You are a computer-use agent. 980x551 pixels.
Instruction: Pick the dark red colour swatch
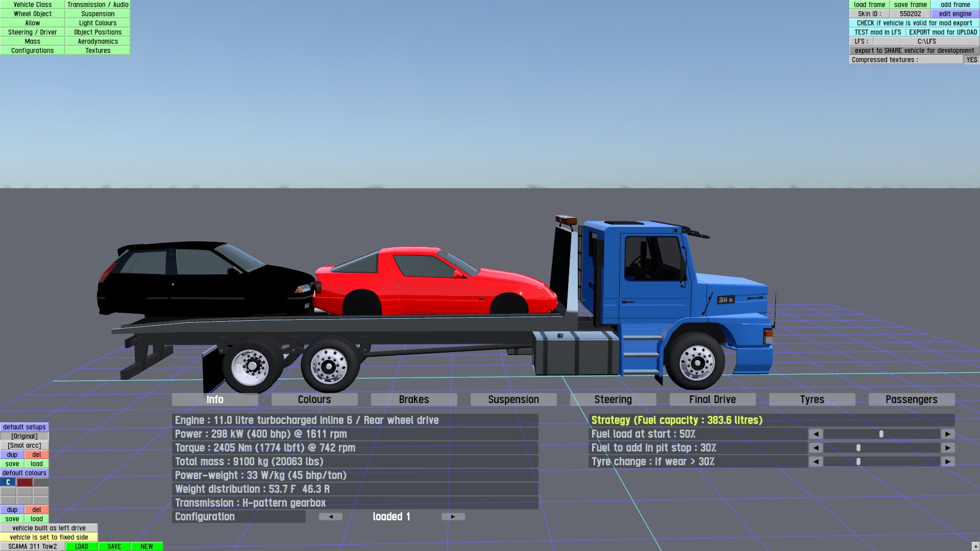(24, 482)
